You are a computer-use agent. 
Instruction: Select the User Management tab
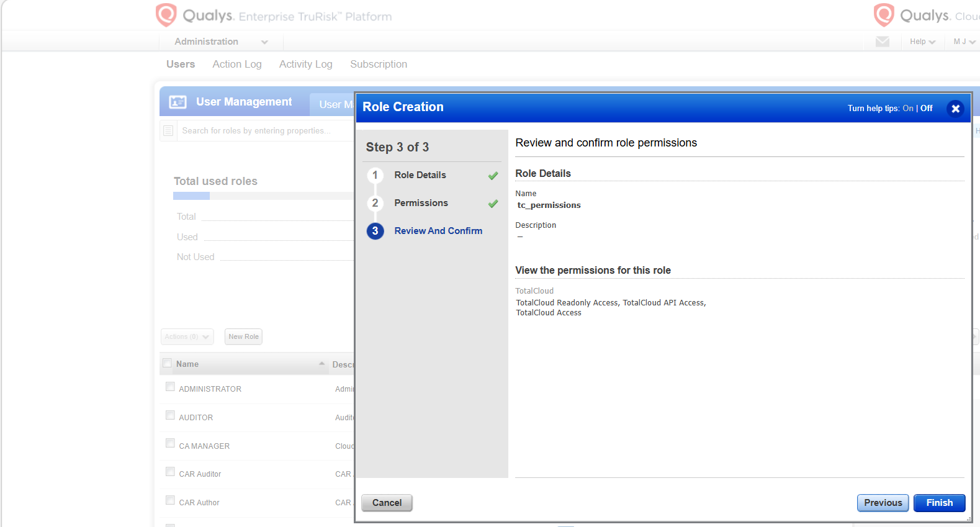click(x=332, y=104)
